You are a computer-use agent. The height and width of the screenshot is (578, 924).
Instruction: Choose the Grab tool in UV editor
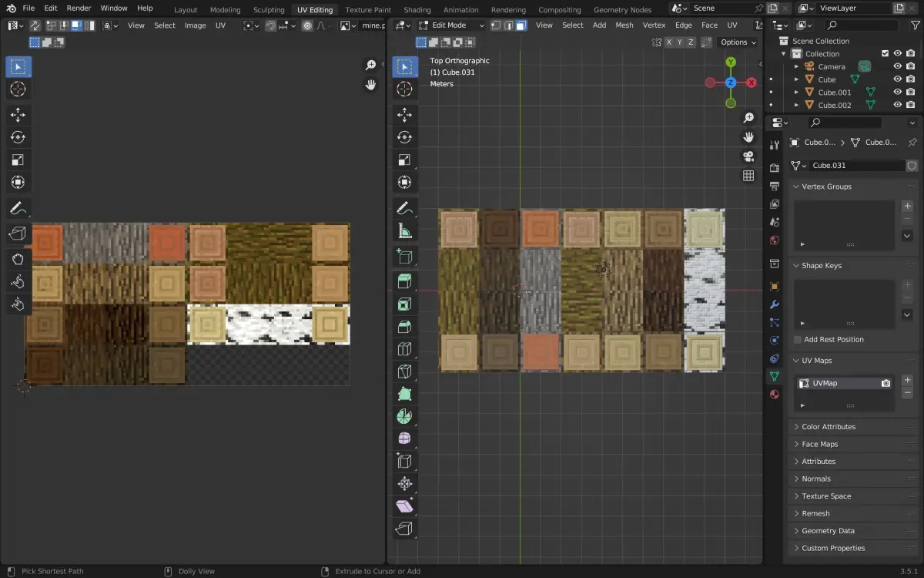tap(18, 259)
